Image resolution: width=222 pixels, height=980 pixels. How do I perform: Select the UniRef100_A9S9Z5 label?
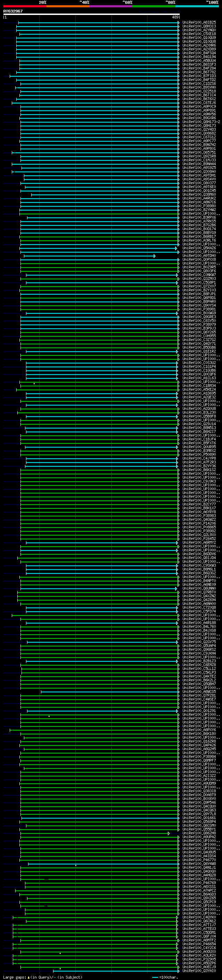199,168
